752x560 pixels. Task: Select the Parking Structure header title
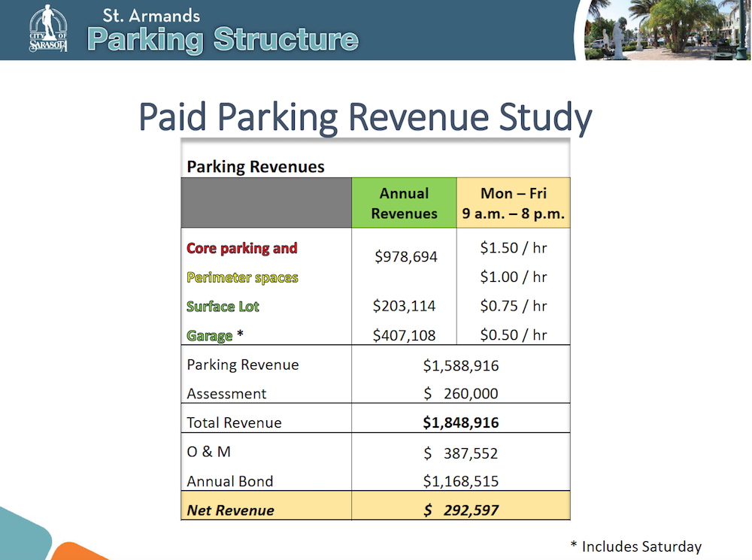pos(223,39)
